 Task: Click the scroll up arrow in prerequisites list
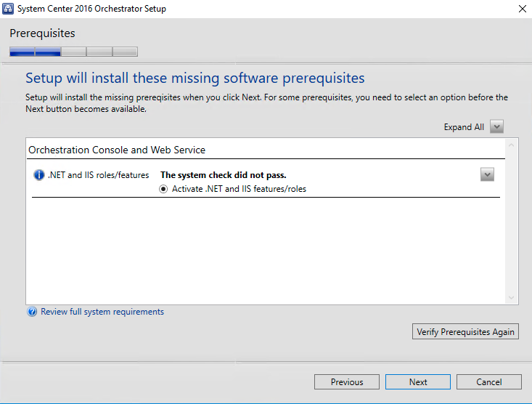tap(512, 146)
